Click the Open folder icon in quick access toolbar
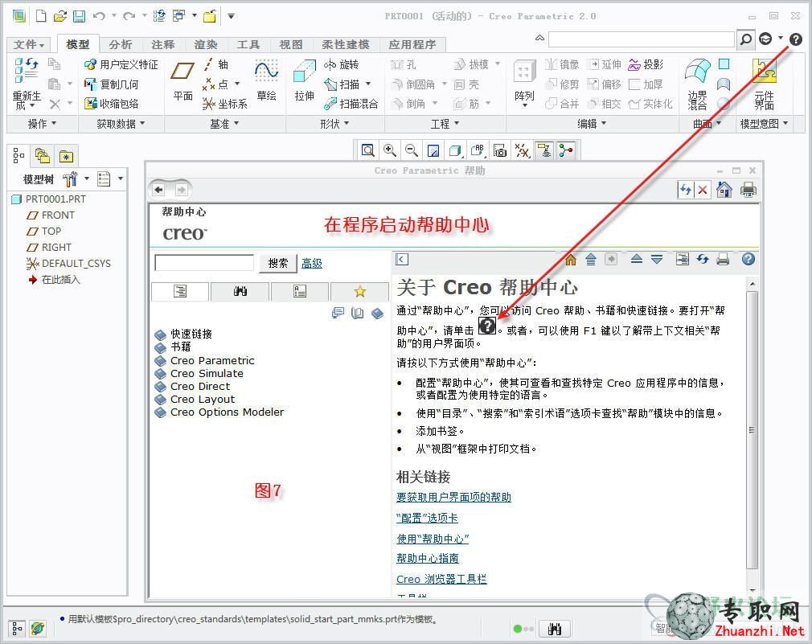Screen dimensions: 812x644 [60, 16]
